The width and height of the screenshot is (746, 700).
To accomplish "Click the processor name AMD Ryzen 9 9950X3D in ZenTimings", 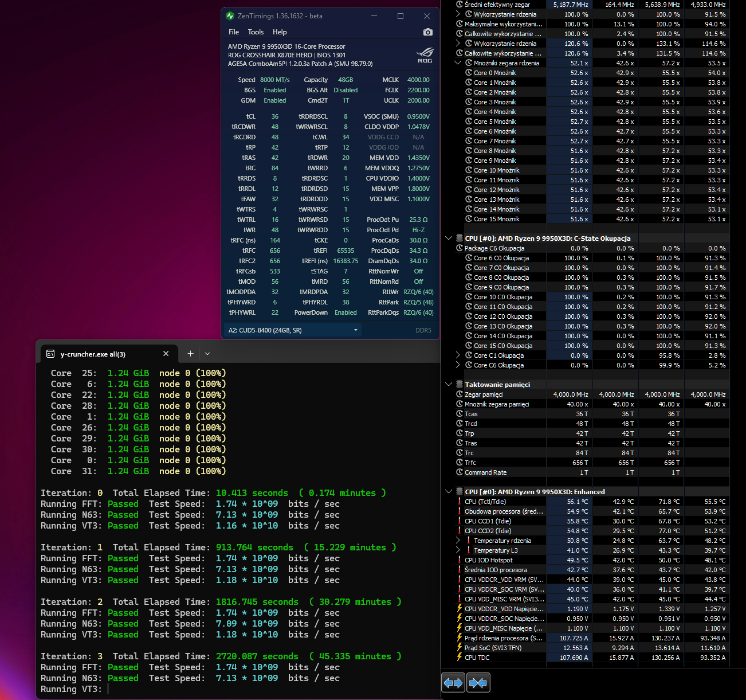I will (x=286, y=46).
